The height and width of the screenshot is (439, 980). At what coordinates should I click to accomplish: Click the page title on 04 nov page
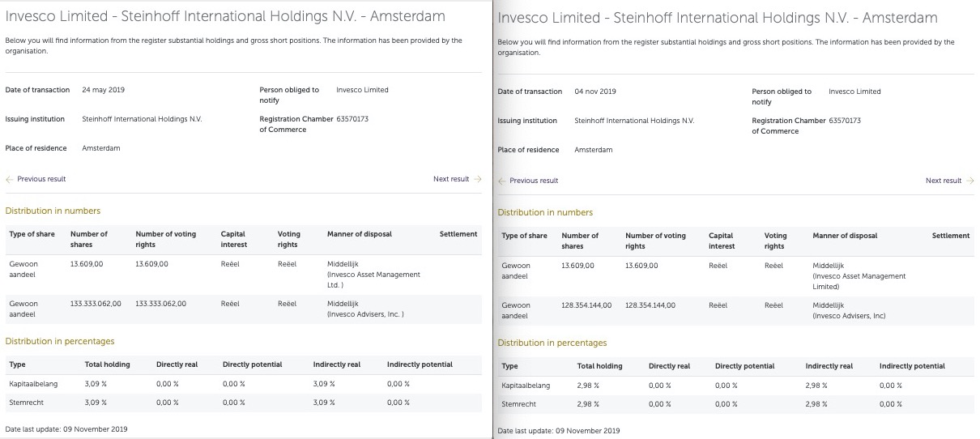(717, 18)
